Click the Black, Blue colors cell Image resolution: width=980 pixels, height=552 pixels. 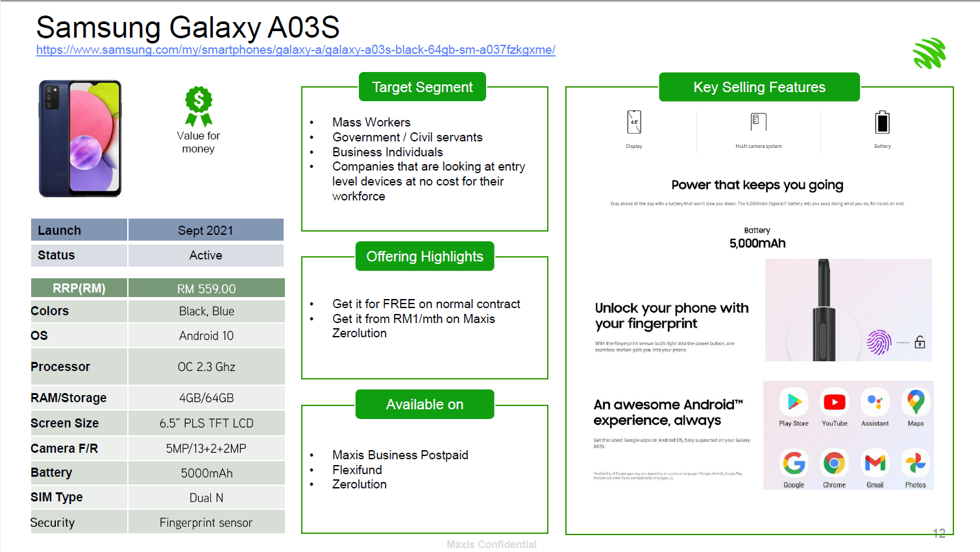[206, 311]
